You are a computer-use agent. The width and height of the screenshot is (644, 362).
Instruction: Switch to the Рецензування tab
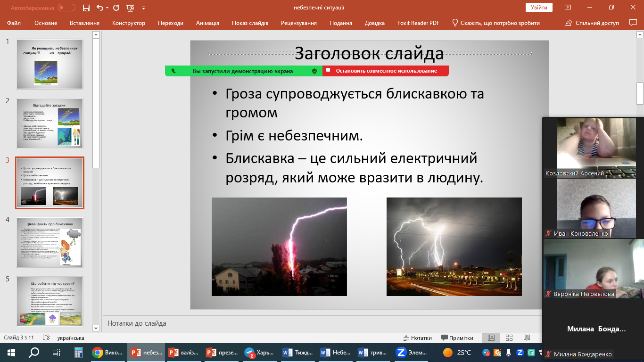point(299,23)
